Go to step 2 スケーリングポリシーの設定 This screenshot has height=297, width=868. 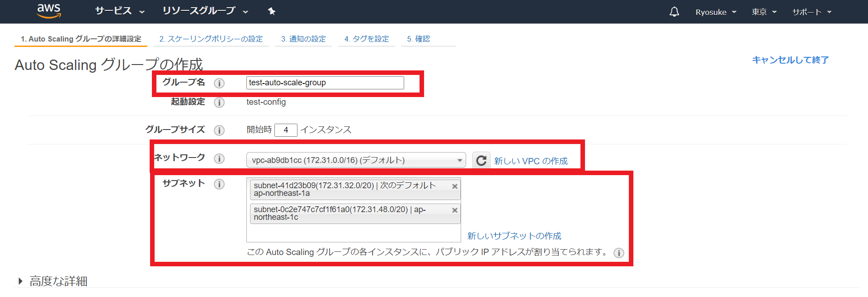[211, 39]
